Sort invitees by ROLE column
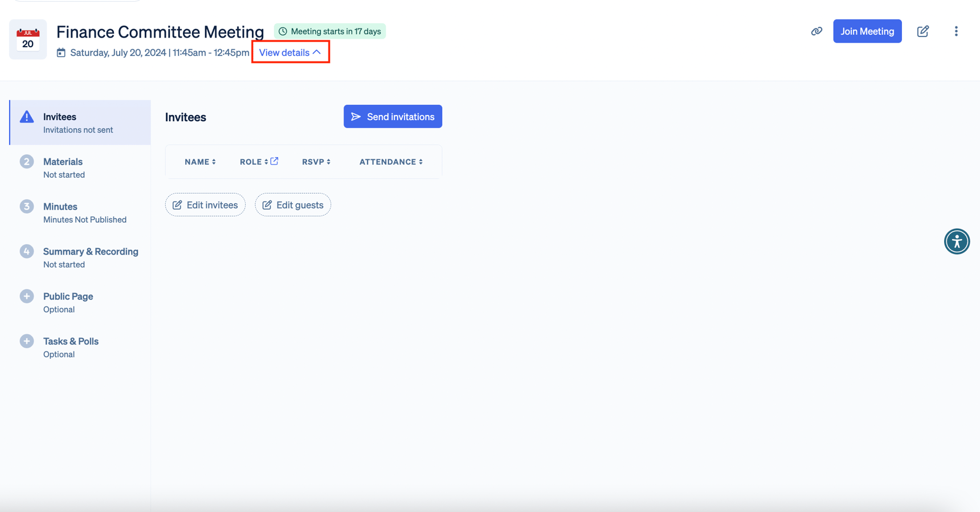The width and height of the screenshot is (980, 512). click(x=254, y=162)
